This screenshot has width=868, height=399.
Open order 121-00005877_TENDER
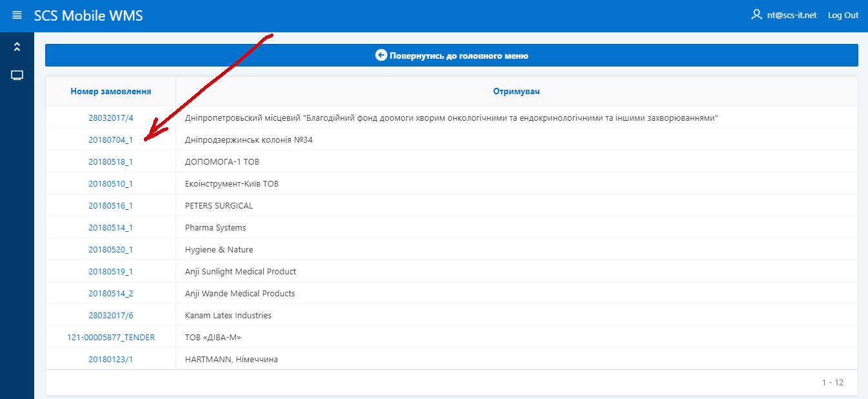111,338
